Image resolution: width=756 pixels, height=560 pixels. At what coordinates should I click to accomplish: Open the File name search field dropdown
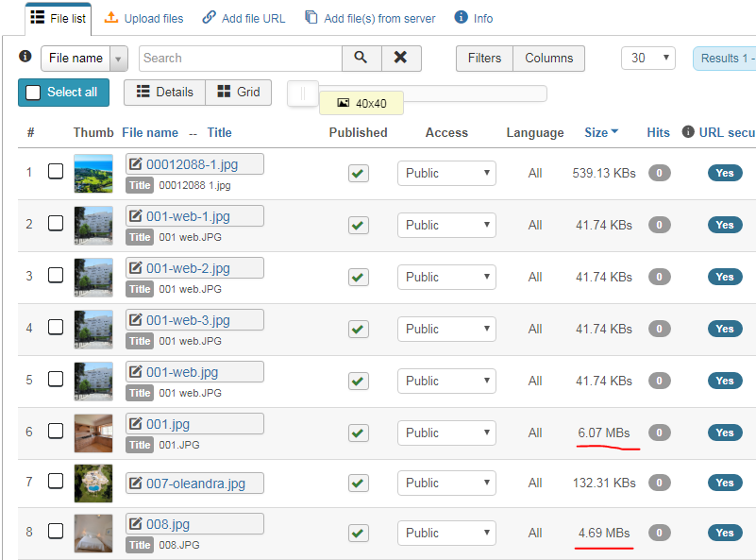tap(84, 59)
